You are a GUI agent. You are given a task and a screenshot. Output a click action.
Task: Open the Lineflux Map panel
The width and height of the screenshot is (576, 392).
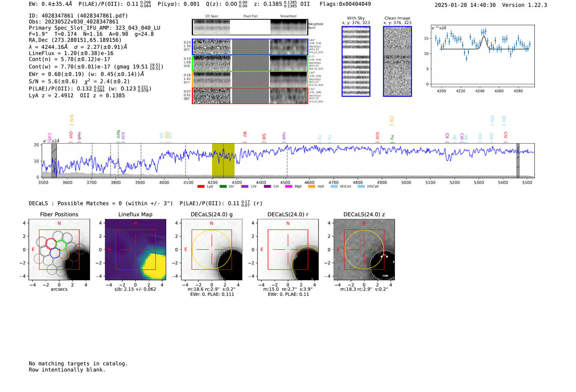pyautogui.click(x=135, y=250)
